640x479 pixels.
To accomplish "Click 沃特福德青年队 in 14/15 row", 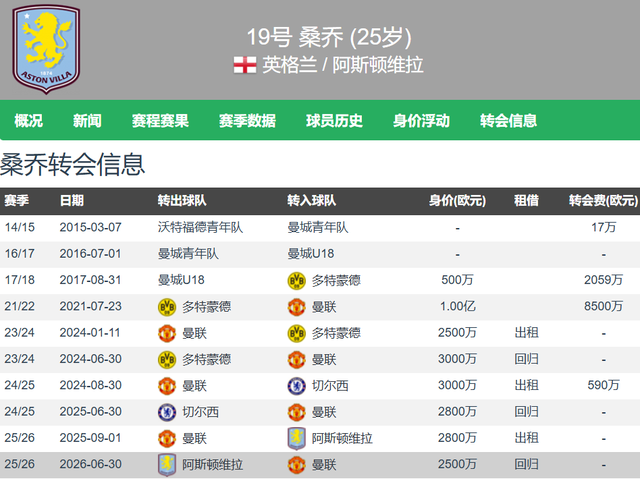I will click(x=200, y=227).
